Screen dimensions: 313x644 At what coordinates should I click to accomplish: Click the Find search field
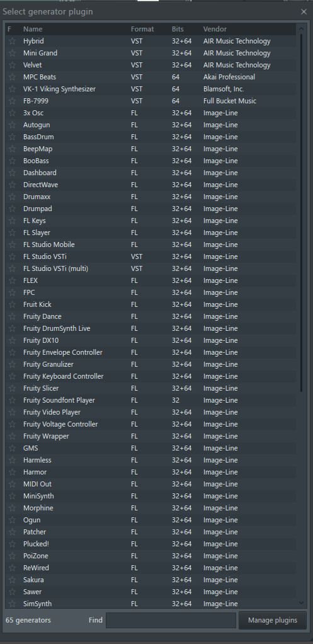pos(171,620)
